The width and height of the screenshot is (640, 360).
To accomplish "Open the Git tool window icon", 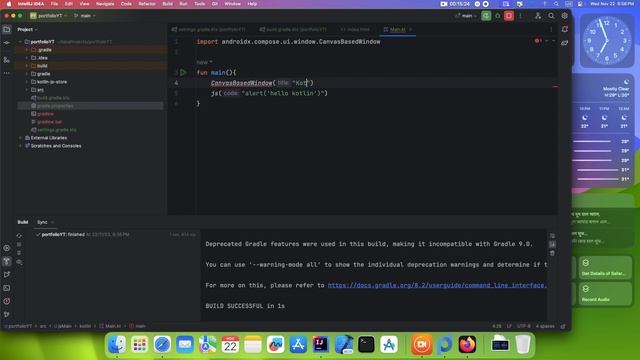I will 7,314.
